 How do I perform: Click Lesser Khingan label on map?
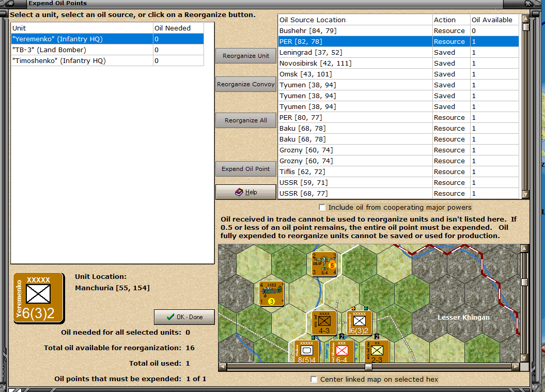[463, 317]
